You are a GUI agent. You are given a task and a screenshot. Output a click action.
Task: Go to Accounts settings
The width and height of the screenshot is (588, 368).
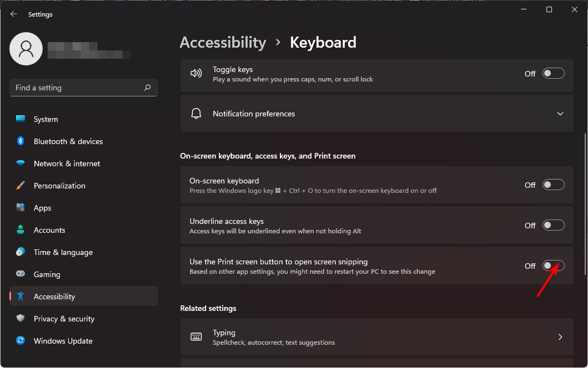coord(49,230)
